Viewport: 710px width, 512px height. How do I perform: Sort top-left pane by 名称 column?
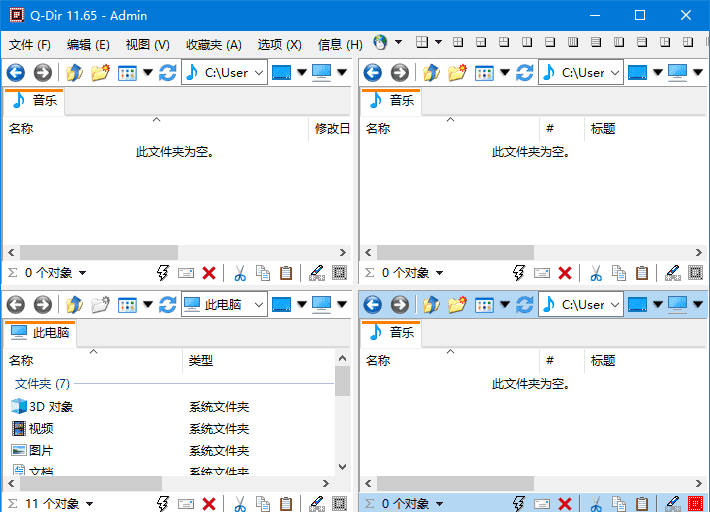tap(156, 129)
